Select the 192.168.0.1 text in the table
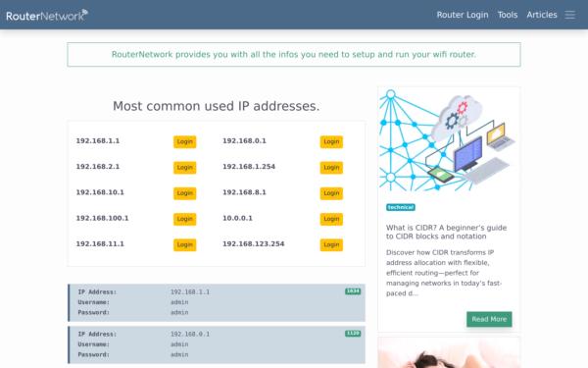 (x=244, y=140)
